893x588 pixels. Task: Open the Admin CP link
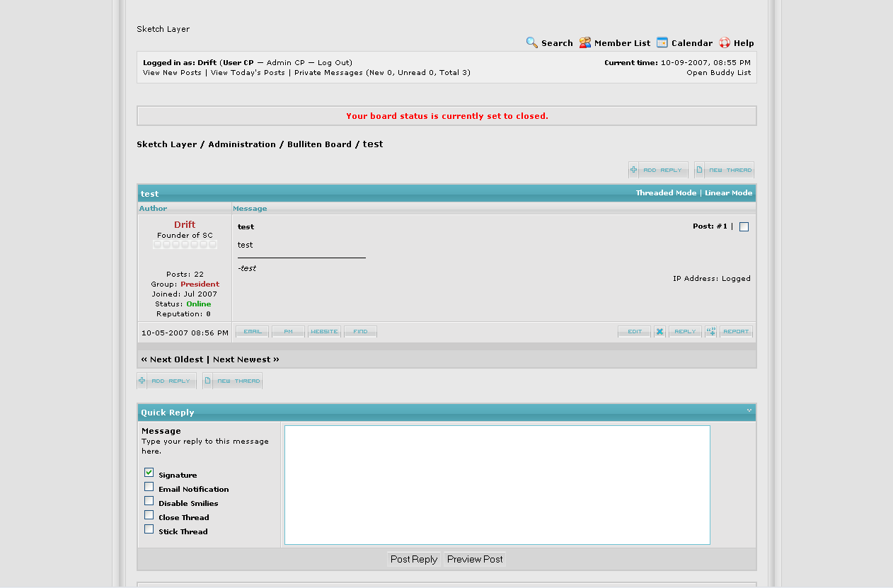(x=286, y=63)
